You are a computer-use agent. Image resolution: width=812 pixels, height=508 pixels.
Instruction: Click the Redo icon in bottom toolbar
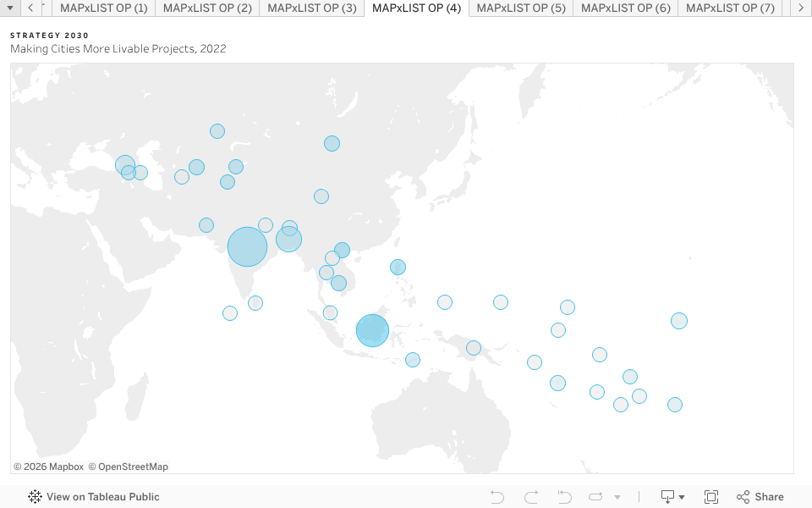click(x=531, y=497)
